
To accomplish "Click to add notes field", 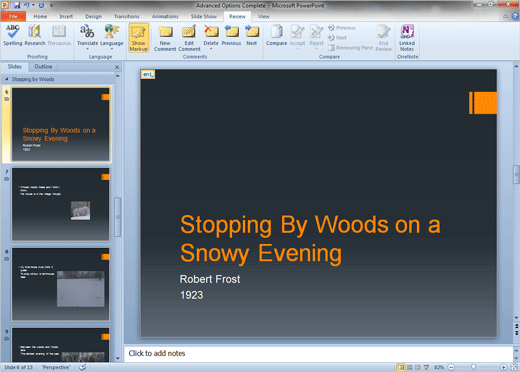I will pyautogui.click(x=318, y=353).
